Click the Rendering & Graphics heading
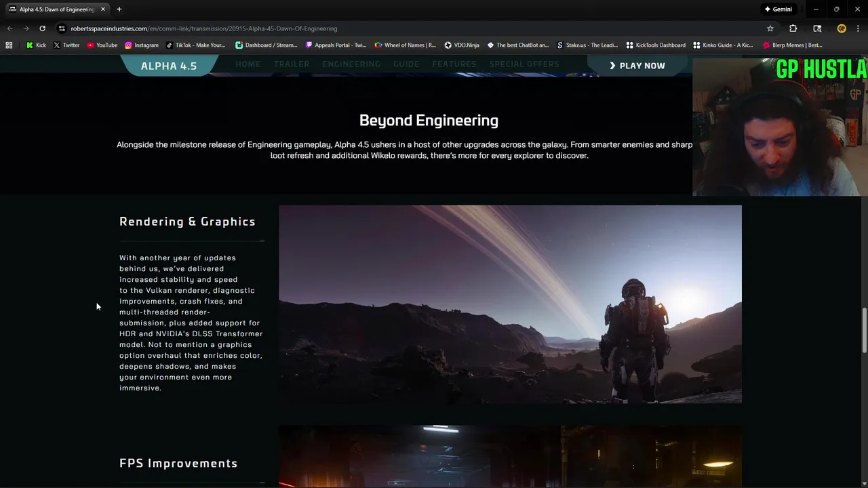This screenshot has width=868, height=488. [187, 222]
